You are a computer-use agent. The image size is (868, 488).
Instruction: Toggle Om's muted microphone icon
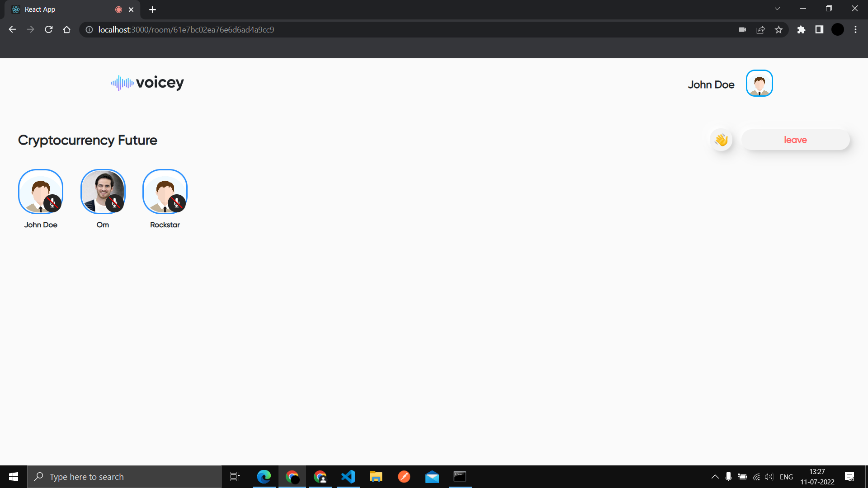coord(114,203)
